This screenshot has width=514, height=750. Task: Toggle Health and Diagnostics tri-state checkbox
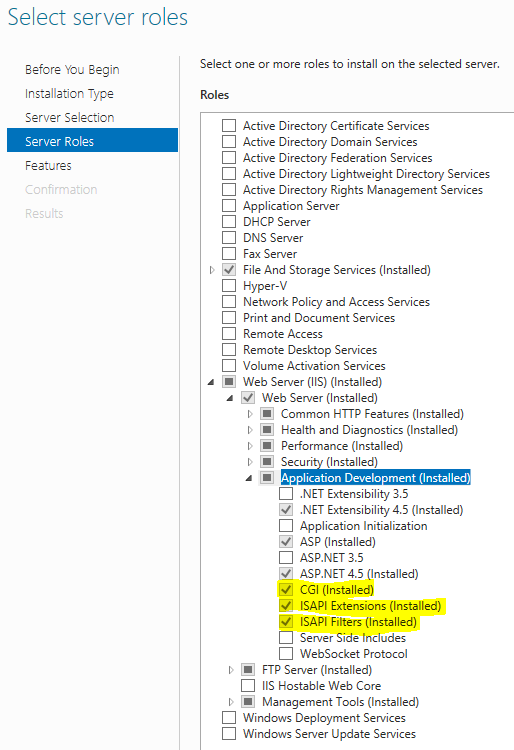tap(267, 430)
